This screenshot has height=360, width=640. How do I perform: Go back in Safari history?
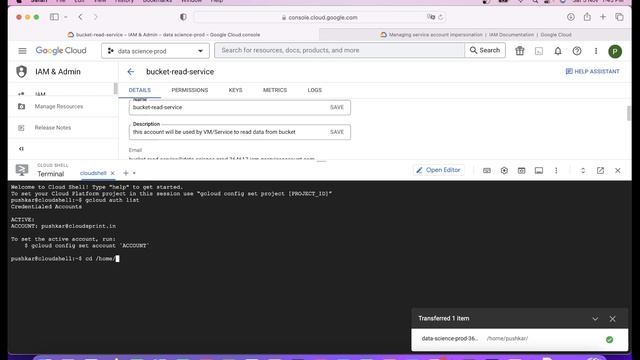coord(80,17)
